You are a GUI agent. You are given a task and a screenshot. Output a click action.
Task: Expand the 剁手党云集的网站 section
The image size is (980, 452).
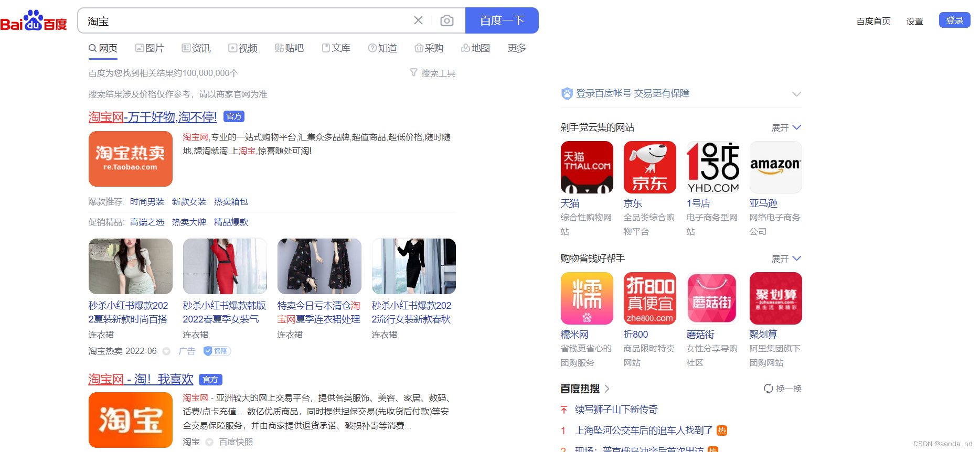click(x=786, y=128)
